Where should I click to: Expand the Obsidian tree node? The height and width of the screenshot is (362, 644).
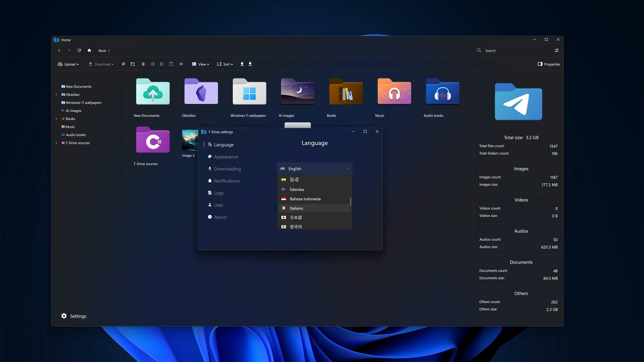coord(56,95)
